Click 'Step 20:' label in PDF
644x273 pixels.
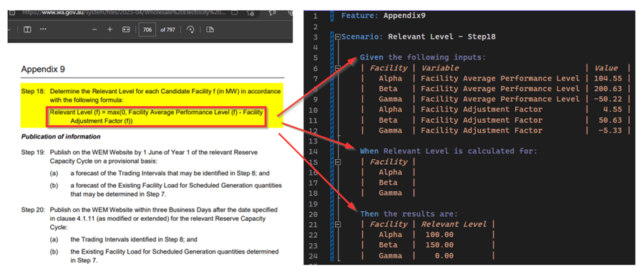pos(33,210)
